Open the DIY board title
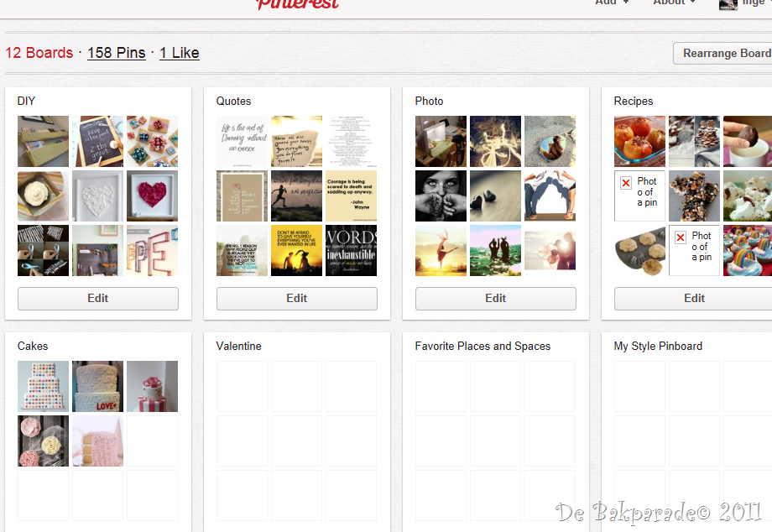 [x=26, y=101]
